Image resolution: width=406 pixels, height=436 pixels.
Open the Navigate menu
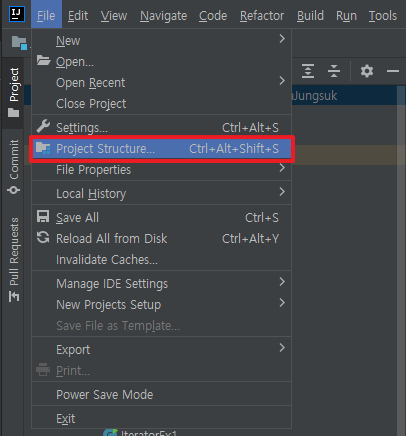pyautogui.click(x=163, y=16)
